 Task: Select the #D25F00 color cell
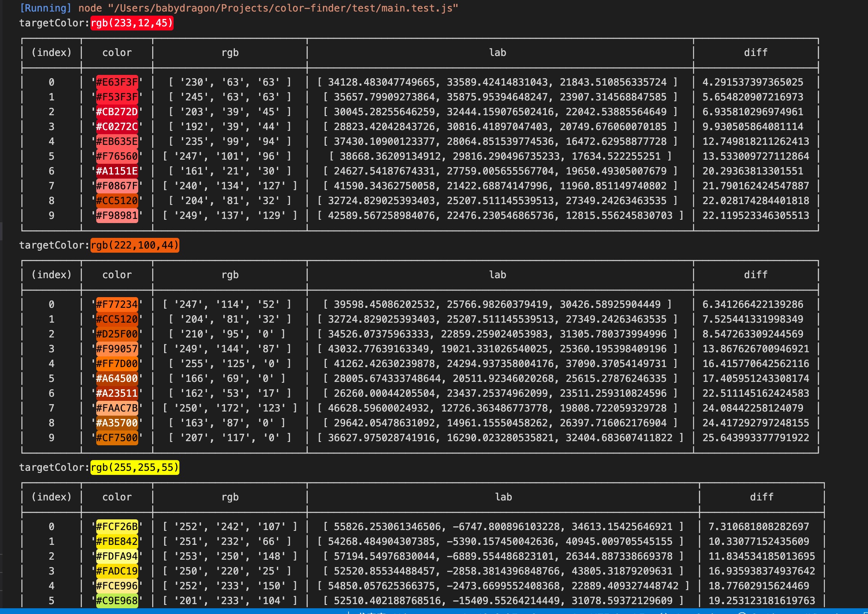[x=117, y=334]
